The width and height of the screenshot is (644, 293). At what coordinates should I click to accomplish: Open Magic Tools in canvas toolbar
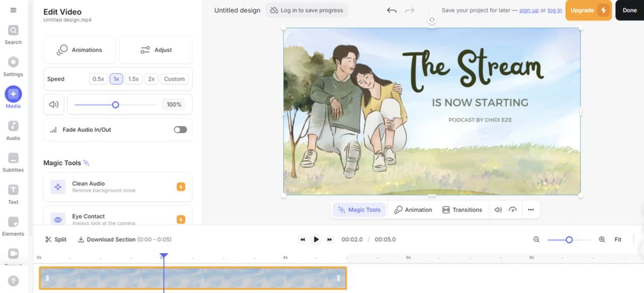(359, 210)
